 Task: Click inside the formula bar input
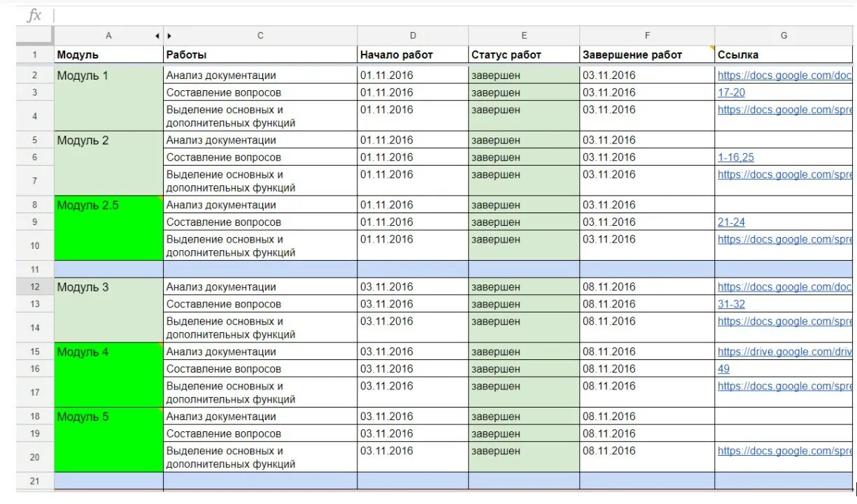coord(455,15)
